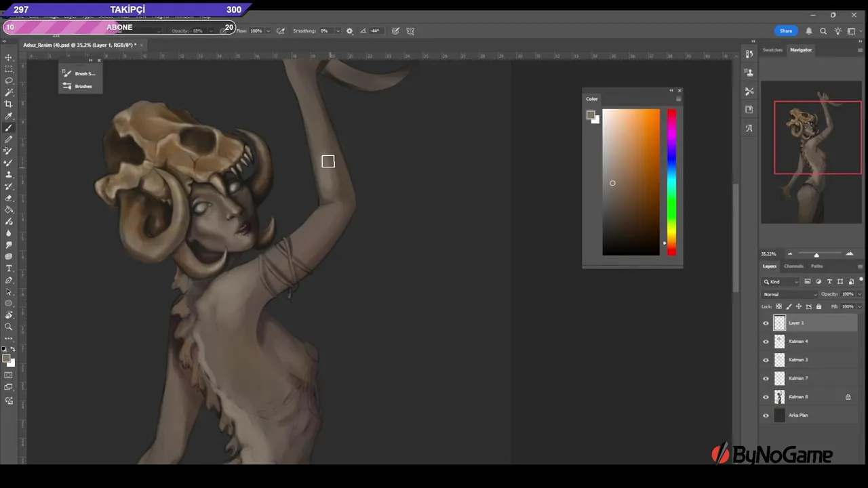Select the Pen tool
The image size is (868, 488).
(x=9, y=280)
